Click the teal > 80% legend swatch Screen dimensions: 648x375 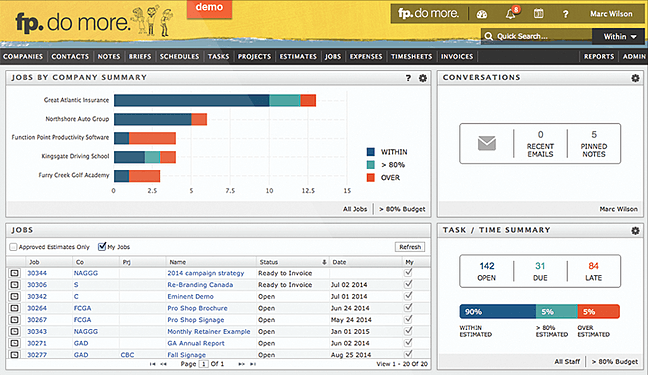coord(371,165)
